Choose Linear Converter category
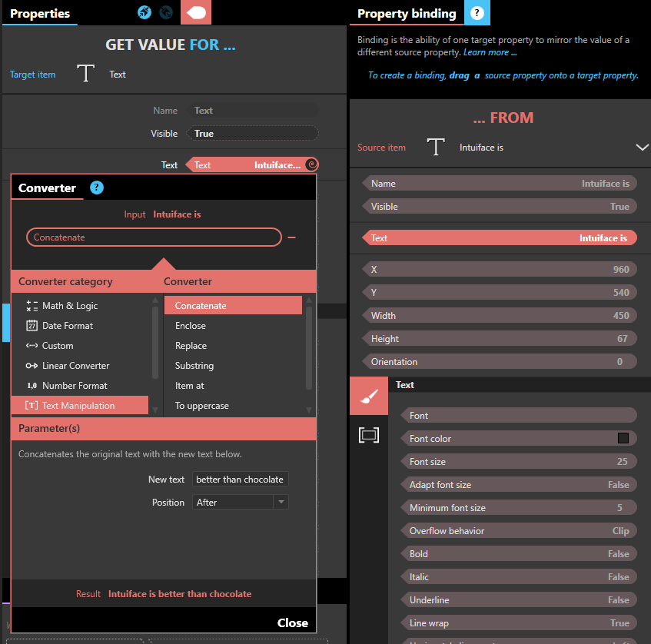651x644 pixels. click(x=80, y=365)
